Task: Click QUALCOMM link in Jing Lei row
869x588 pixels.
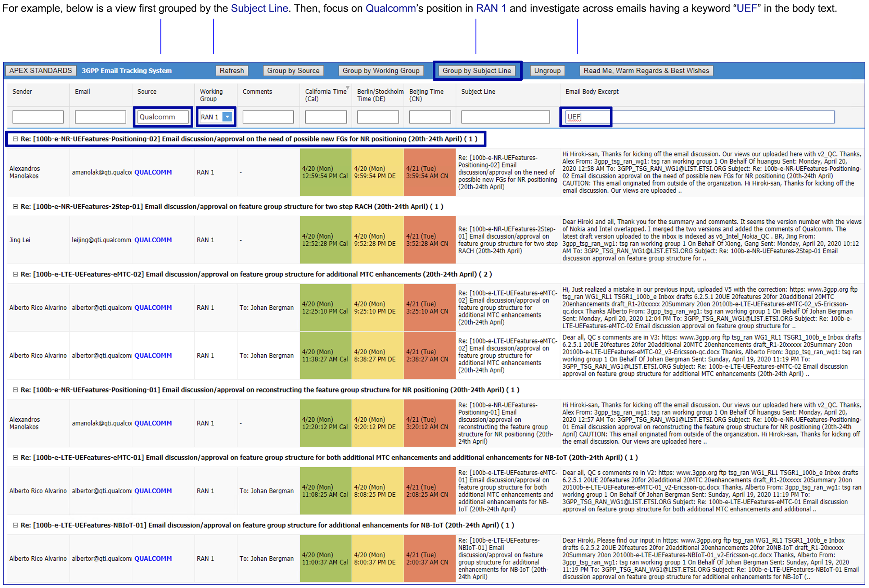Action: (x=153, y=240)
